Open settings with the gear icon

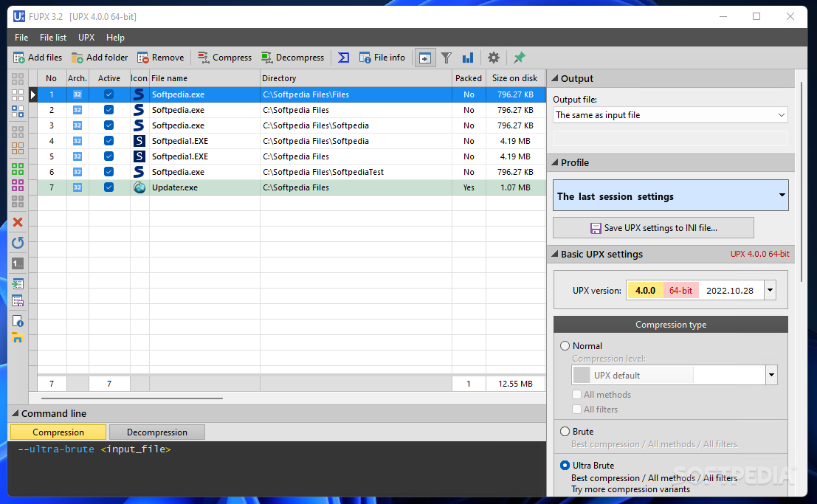[494, 58]
